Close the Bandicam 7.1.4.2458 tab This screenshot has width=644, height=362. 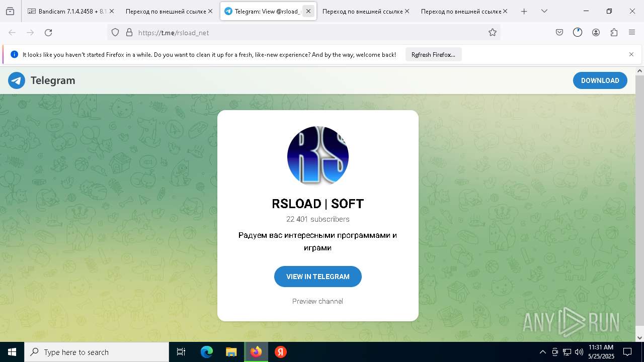(111, 11)
